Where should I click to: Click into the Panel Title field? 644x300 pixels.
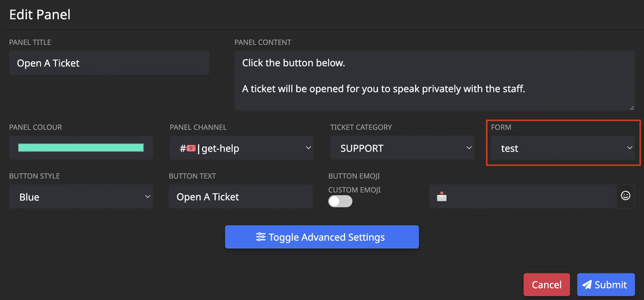coord(109,63)
